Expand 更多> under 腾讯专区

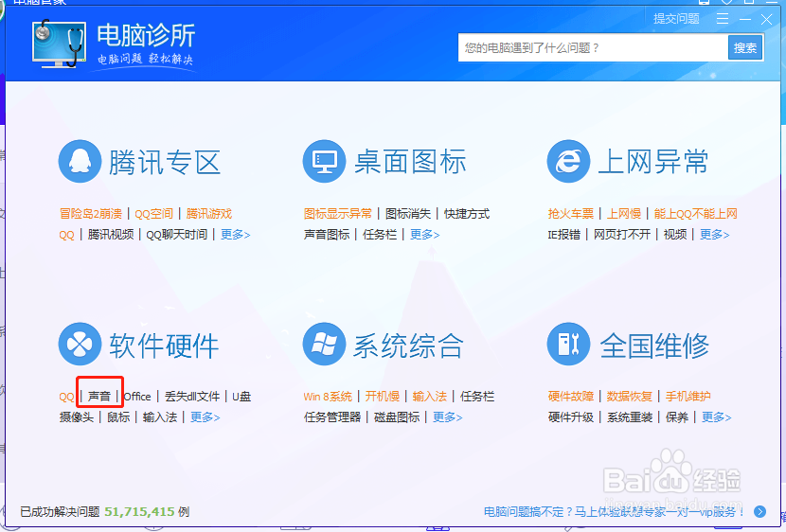tap(235, 235)
